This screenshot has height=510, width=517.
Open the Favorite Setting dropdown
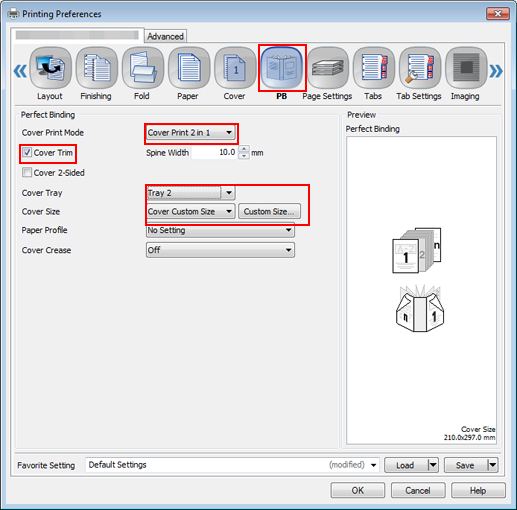[x=232, y=465]
